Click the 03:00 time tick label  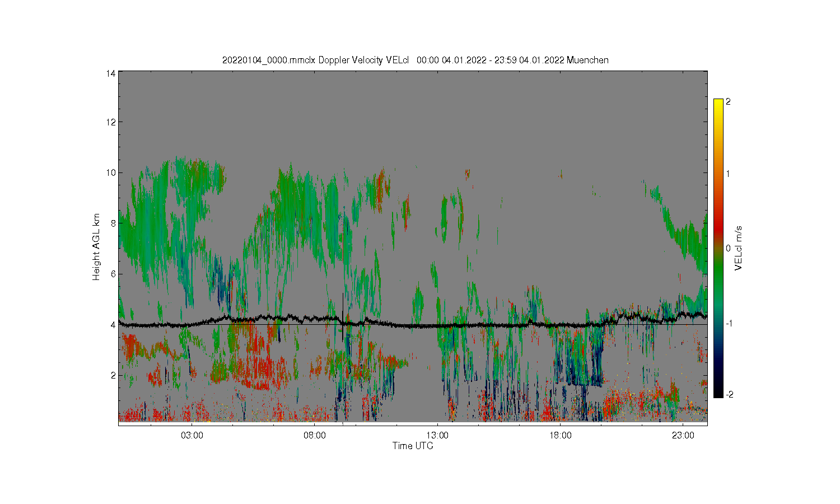(192, 435)
